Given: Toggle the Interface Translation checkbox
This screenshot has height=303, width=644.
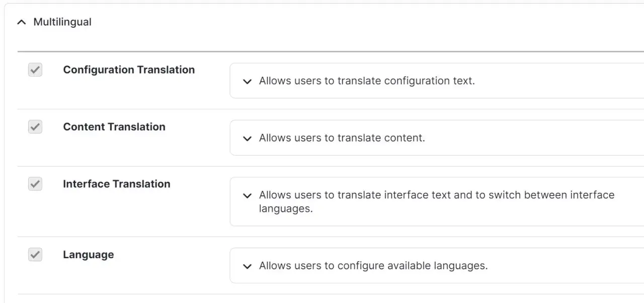Looking at the screenshot, I should click(x=35, y=184).
